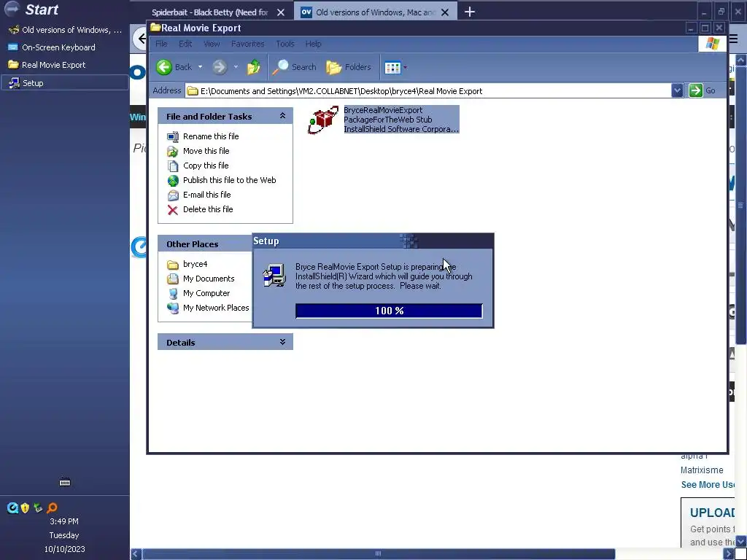
Task: Click the Publish to Web globe icon
Action: coord(172,181)
